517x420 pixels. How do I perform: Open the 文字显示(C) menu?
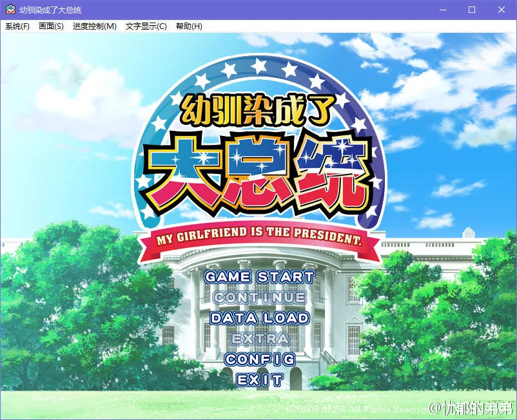pos(146,26)
